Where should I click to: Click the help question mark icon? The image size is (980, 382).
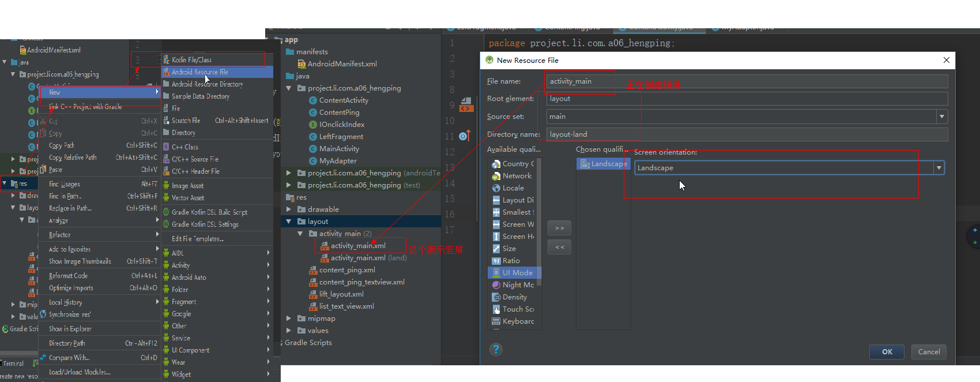click(x=496, y=349)
